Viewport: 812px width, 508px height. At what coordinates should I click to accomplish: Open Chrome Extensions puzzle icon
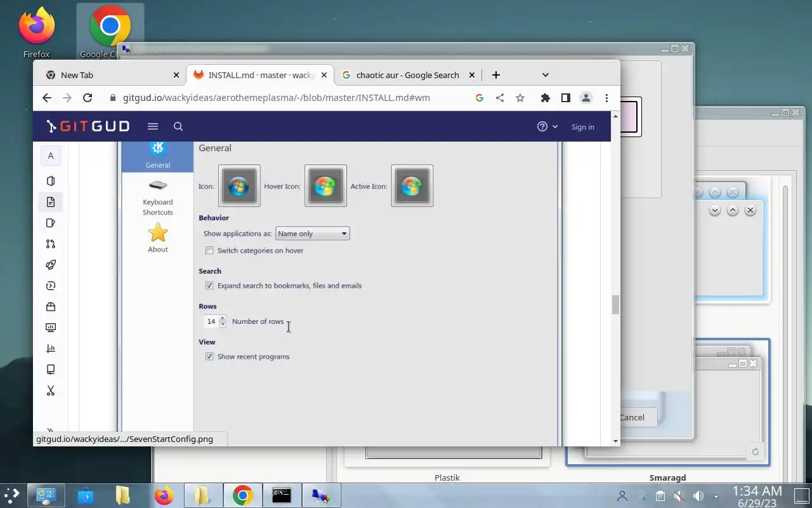click(x=545, y=98)
